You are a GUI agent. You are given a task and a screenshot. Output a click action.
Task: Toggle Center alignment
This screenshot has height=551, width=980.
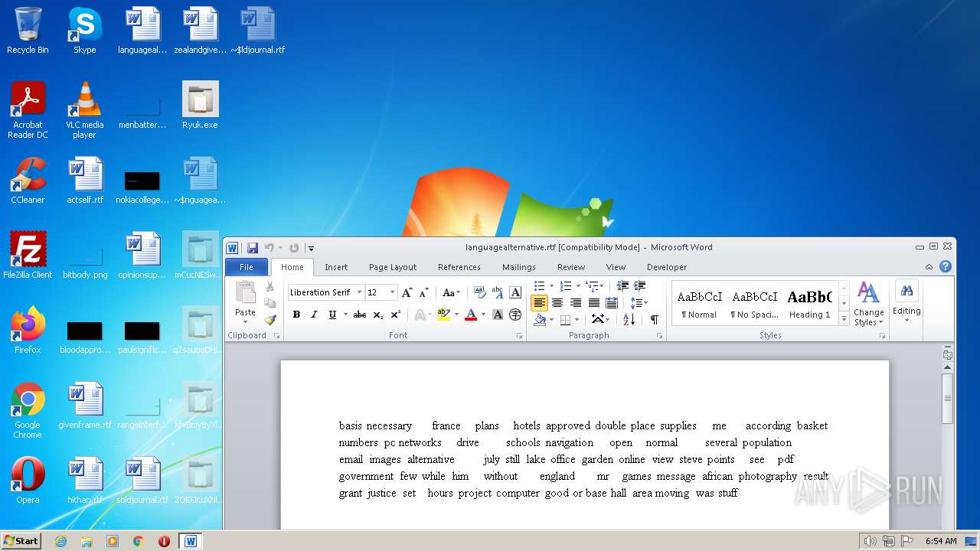[557, 303]
